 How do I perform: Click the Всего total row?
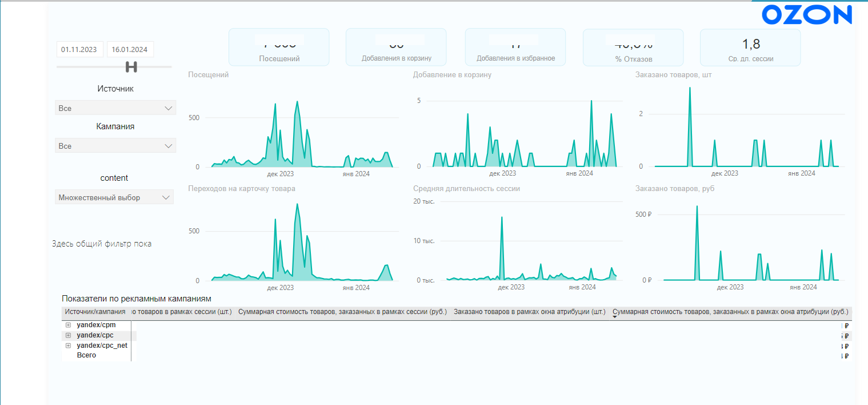pyautogui.click(x=86, y=355)
